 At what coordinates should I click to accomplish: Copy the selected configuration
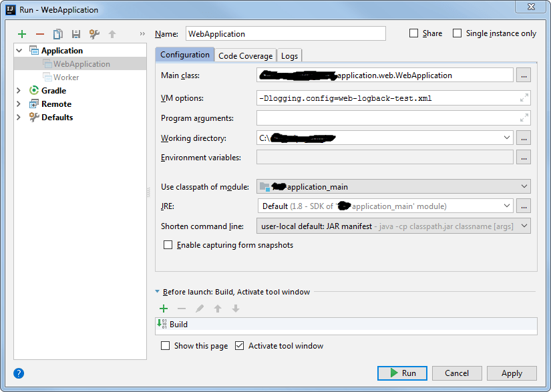click(x=58, y=34)
